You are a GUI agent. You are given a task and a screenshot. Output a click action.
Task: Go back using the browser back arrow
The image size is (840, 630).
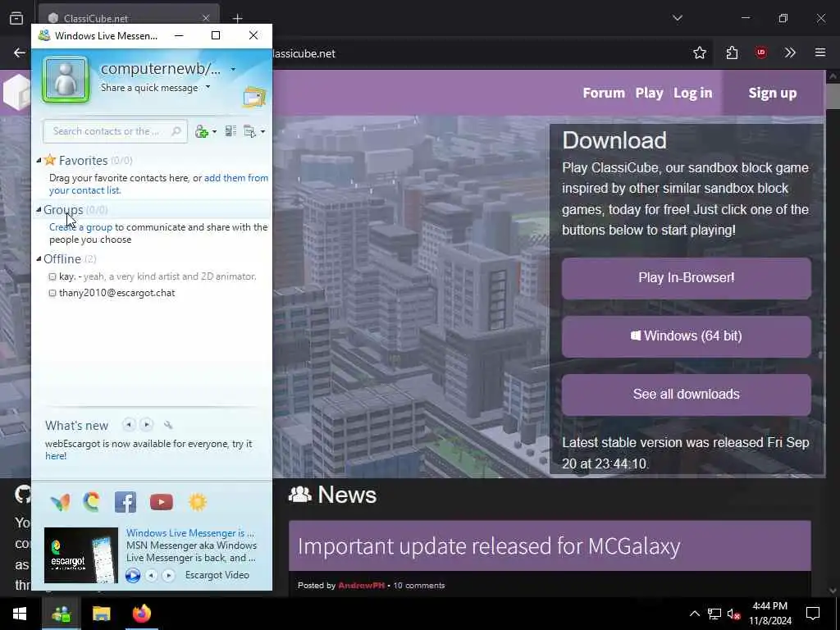click(20, 52)
